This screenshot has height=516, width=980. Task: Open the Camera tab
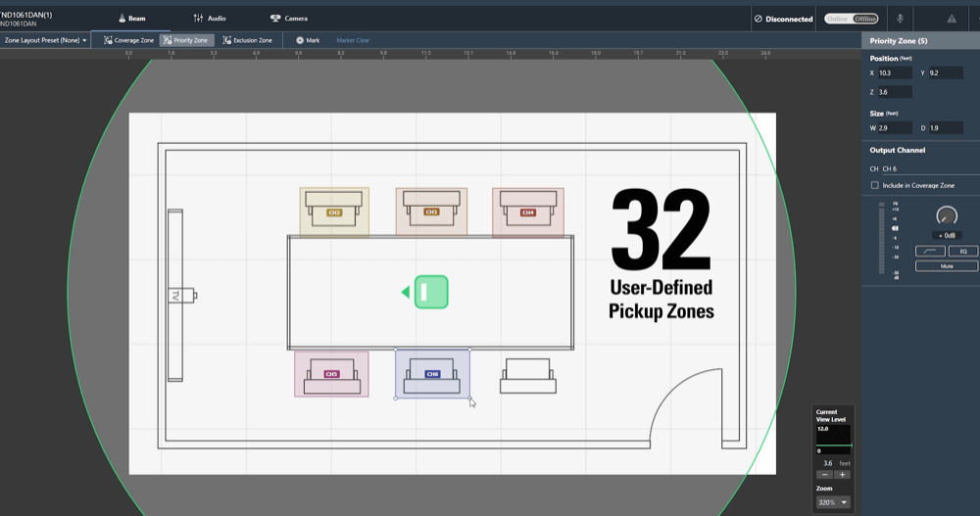tap(289, 19)
